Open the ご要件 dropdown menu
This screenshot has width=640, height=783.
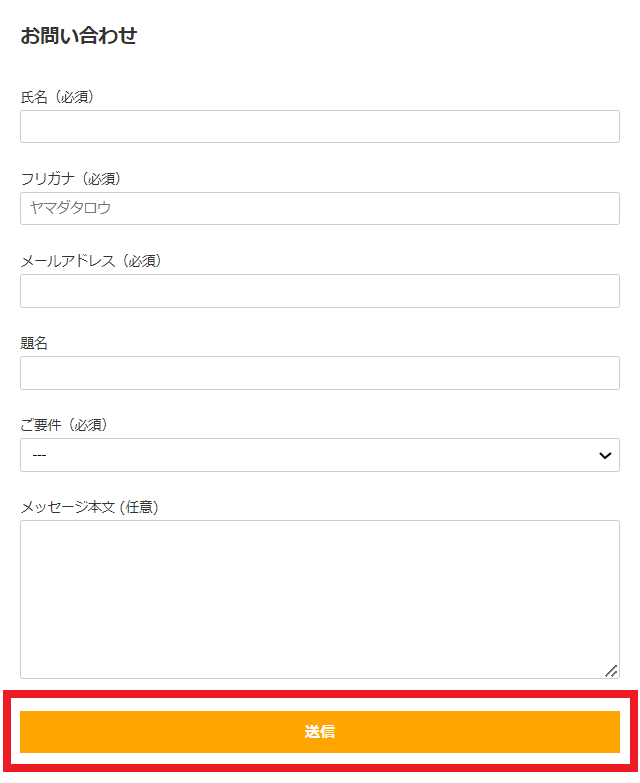[320, 455]
